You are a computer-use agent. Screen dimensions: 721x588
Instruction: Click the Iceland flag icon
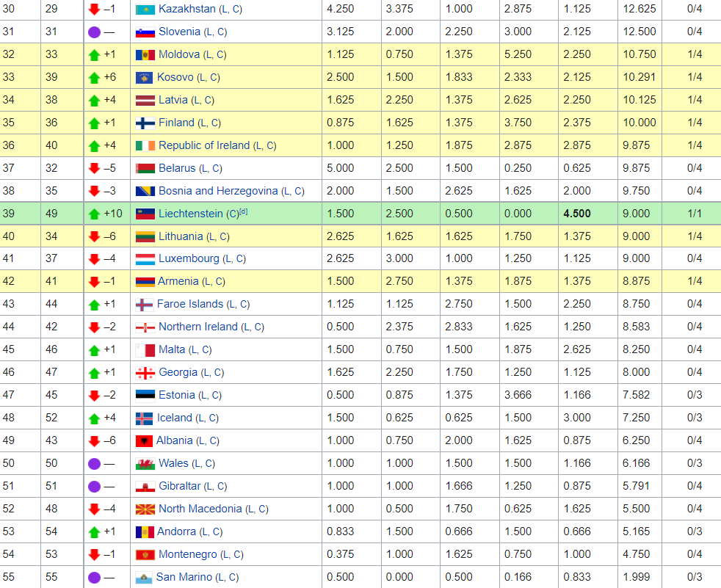pyautogui.click(x=144, y=418)
